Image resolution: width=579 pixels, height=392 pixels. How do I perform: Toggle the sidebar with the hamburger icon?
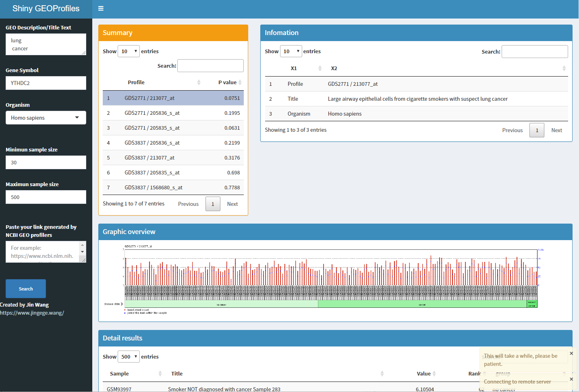[101, 8]
